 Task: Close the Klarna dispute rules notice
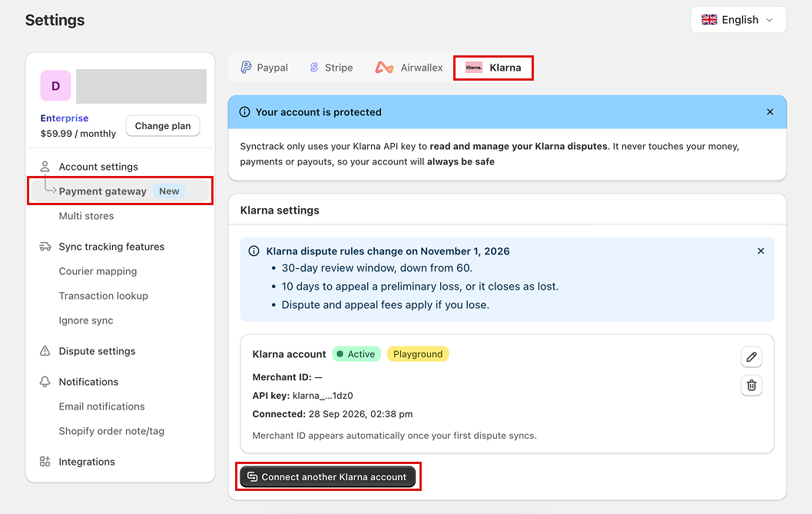click(x=761, y=250)
